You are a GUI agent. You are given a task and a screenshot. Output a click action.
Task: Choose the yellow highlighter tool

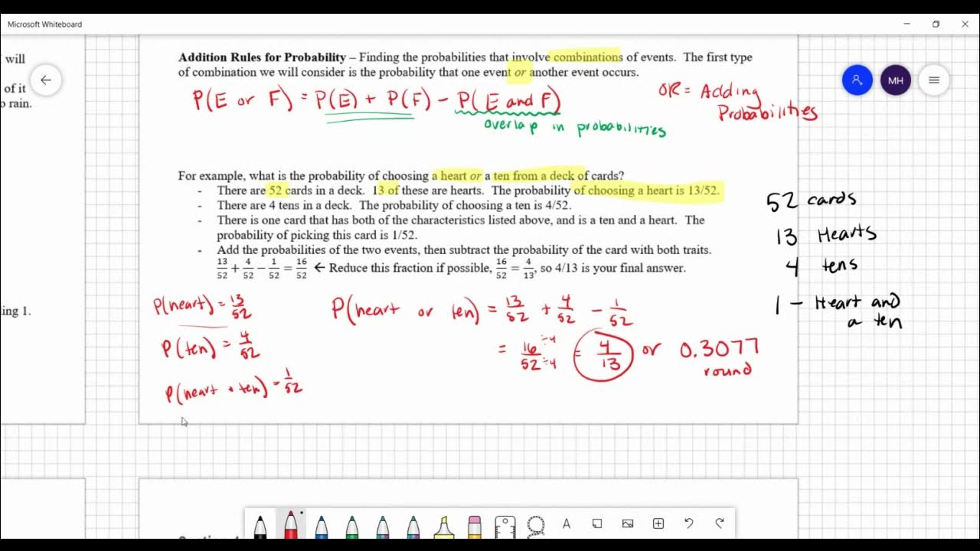(x=443, y=526)
